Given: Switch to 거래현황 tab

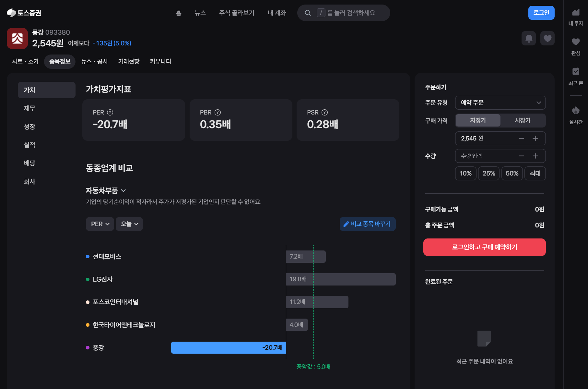Looking at the screenshot, I should click(x=129, y=61).
